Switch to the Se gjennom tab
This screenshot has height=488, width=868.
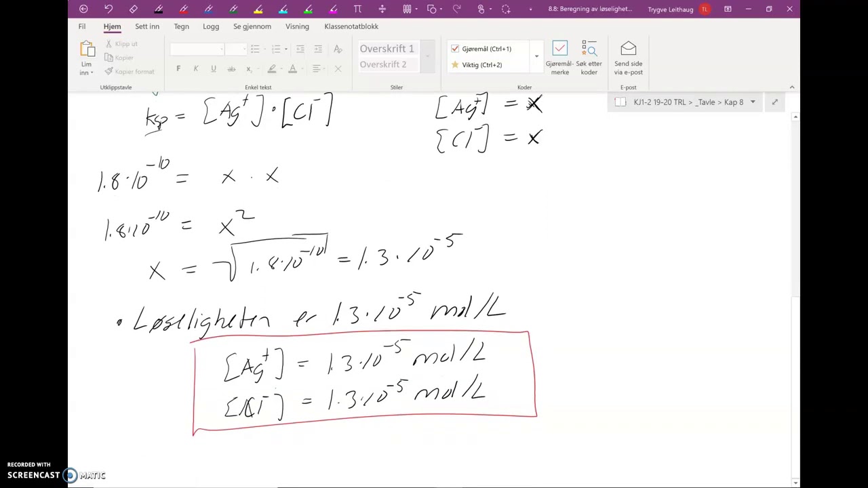tap(252, 26)
